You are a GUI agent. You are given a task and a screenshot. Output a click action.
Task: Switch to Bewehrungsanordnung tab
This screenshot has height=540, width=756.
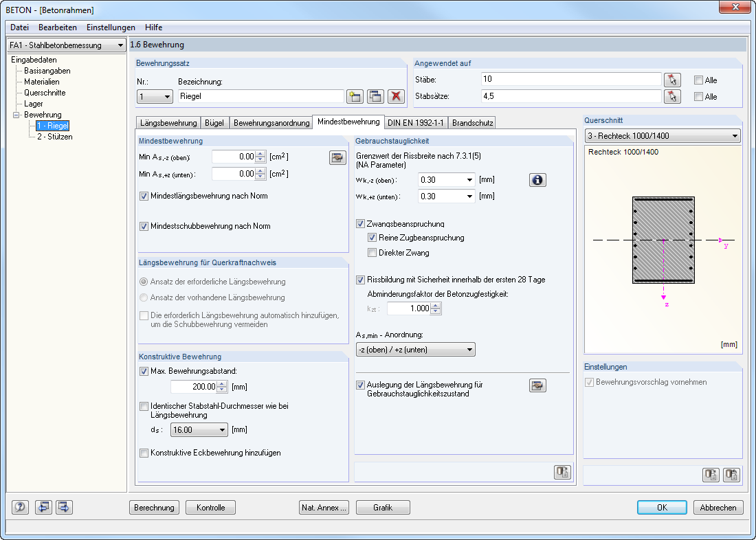tap(271, 123)
